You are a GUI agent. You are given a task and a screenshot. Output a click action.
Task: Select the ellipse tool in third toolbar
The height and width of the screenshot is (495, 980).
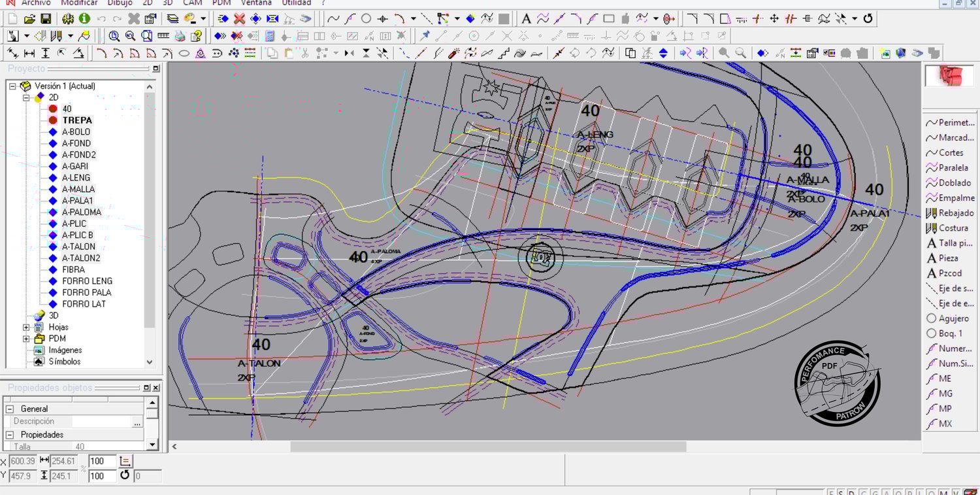click(x=184, y=54)
